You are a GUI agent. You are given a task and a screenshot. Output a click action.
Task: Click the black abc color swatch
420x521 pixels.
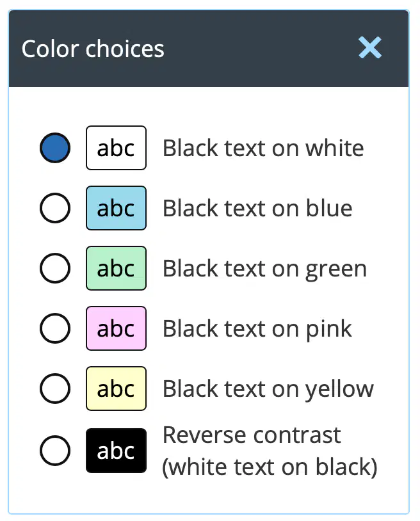[x=116, y=451]
